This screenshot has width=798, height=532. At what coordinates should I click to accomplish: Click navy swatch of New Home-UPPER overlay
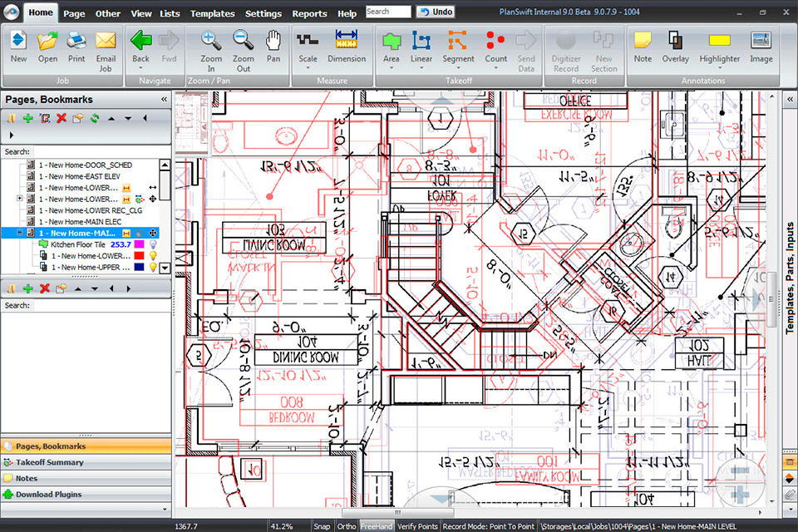click(139, 267)
